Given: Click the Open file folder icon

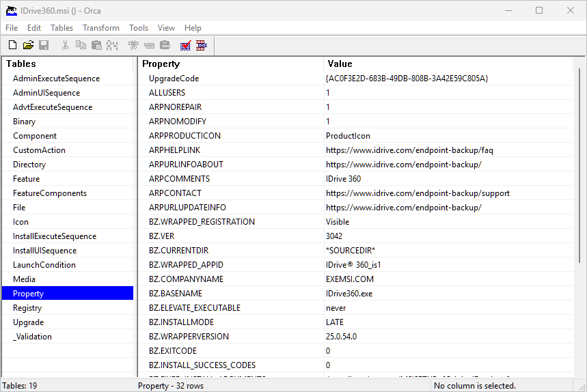Looking at the screenshot, I should pos(28,46).
